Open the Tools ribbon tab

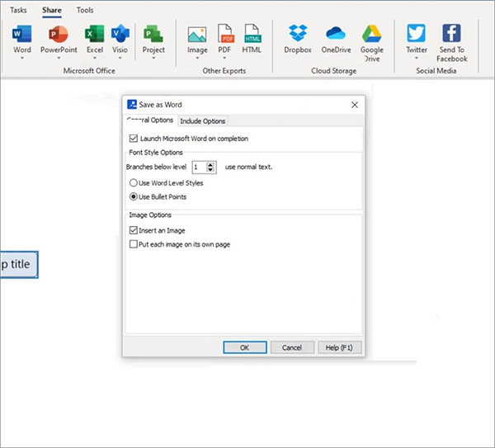pyautogui.click(x=85, y=10)
